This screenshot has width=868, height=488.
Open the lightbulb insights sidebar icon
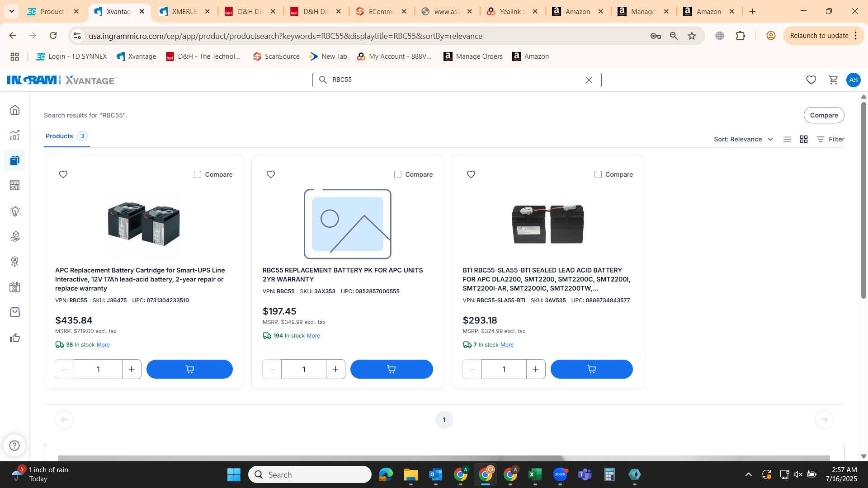point(15,211)
